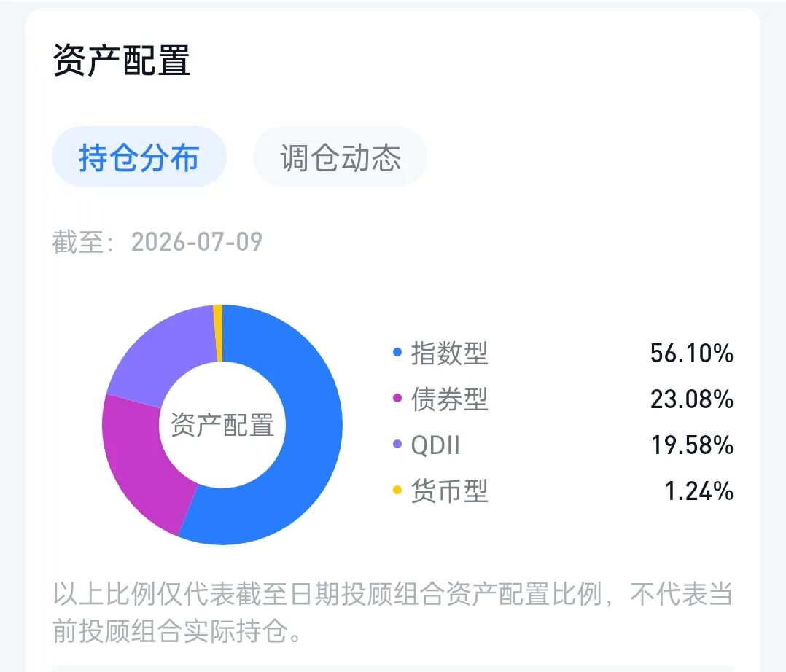
Task: Click the magenta dot beside 债券型
Action: click(x=397, y=399)
